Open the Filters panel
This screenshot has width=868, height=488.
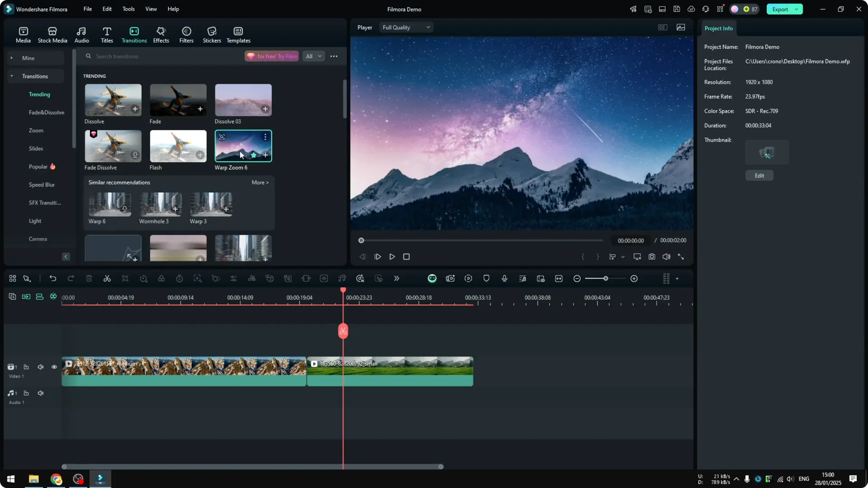186,35
